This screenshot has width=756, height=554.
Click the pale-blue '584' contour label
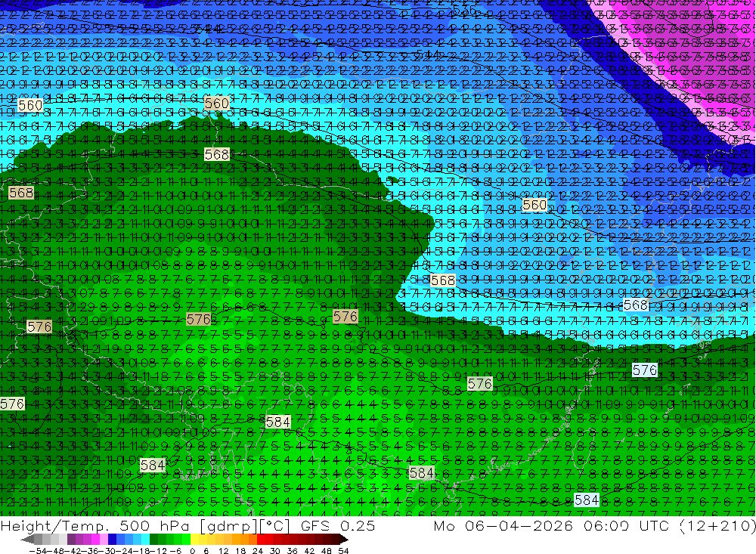(x=587, y=500)
